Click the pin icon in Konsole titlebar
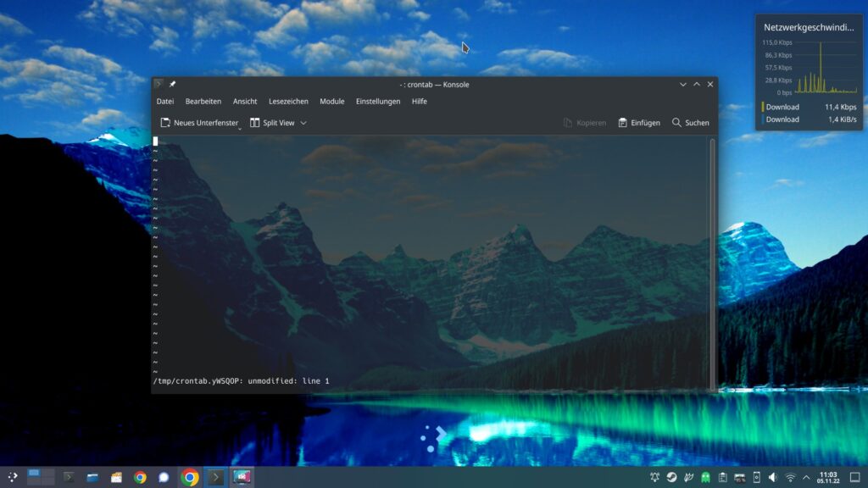 click(x=172, y=84)
